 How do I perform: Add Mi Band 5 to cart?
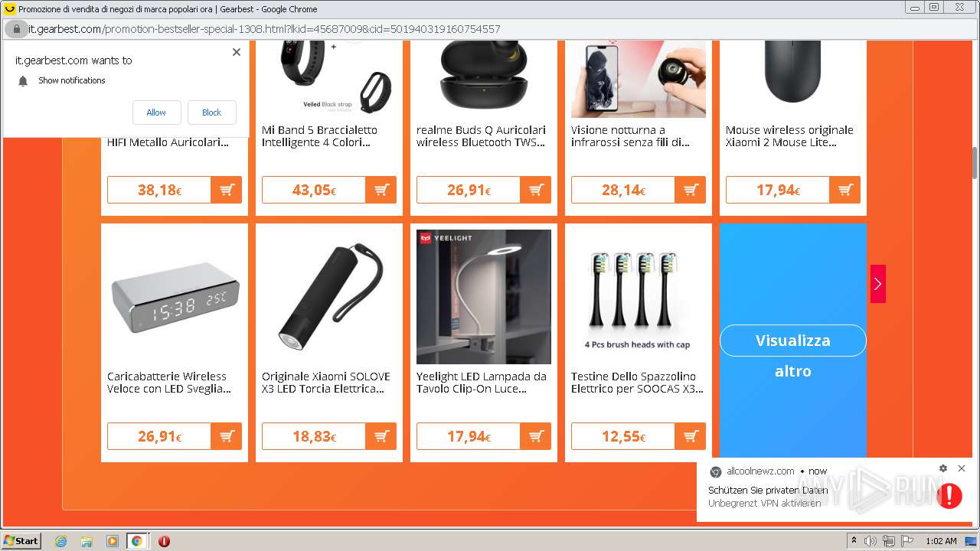(x=381, y=190)
